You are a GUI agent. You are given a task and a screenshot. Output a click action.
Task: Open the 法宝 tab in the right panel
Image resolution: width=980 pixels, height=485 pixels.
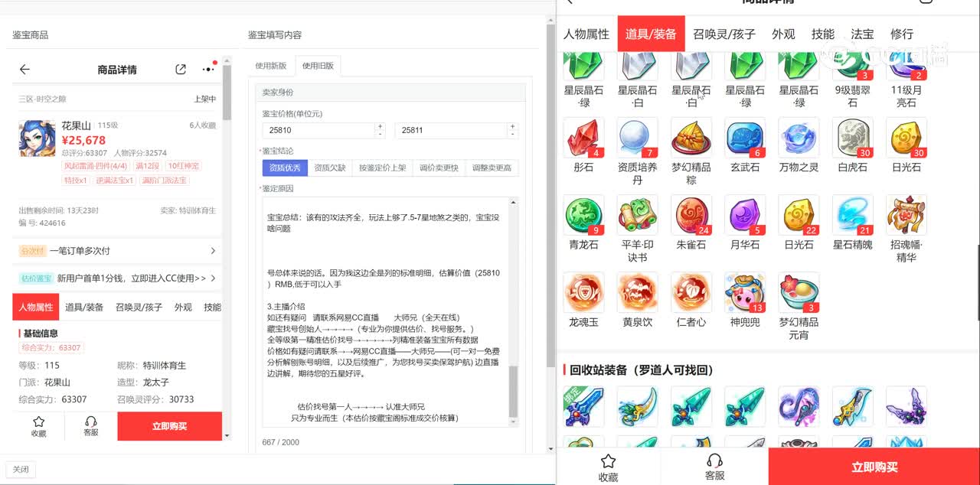point(862,34)
